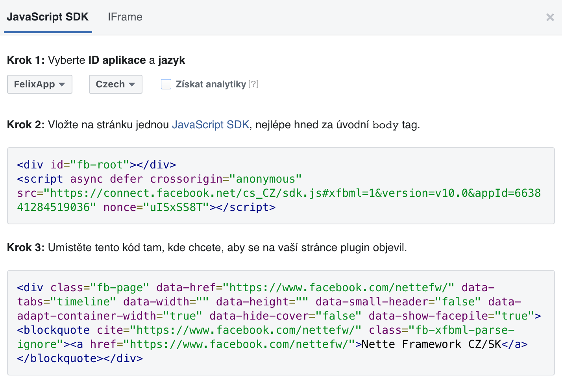Click the Nette Framework CZ/SK text in code
This screenshot has height=392, width=562.
(x=431, y=344)
